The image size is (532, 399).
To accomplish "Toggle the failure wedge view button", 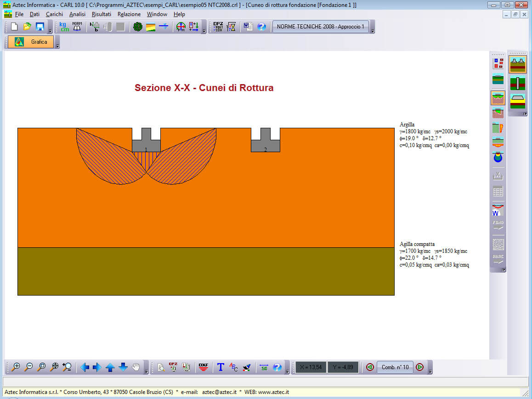I will (498, 97).
